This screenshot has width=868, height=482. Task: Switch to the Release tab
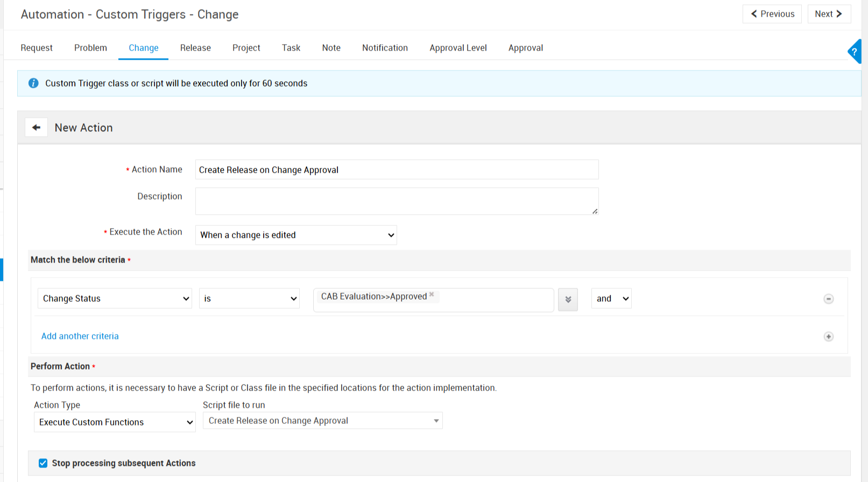195,48
